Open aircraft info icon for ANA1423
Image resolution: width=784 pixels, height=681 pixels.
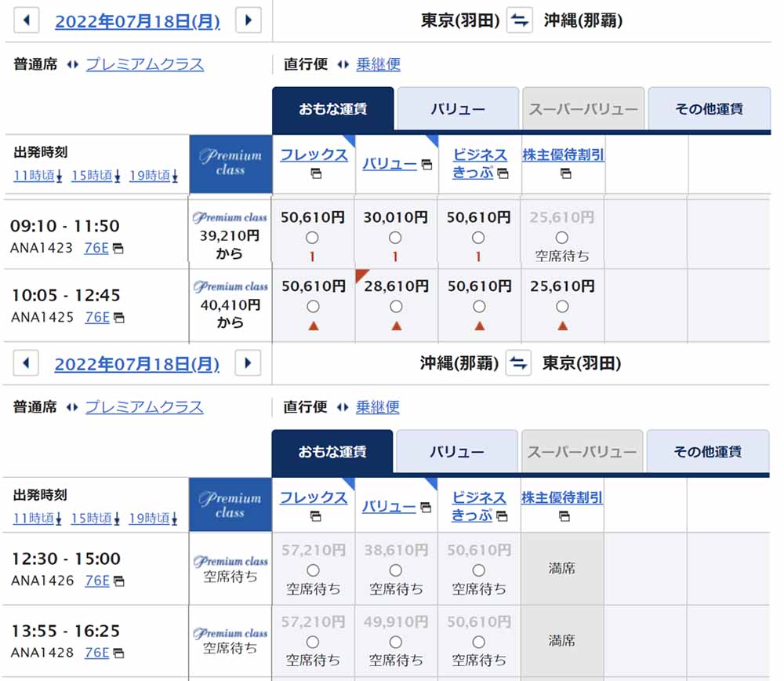click(118, 248)
